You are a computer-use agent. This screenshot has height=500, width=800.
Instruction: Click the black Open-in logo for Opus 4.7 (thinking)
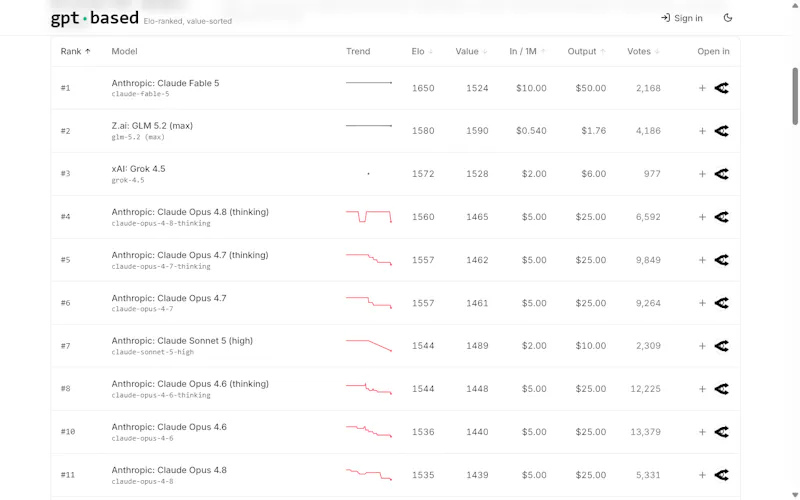pyautogui.click(x=721, y=260)
